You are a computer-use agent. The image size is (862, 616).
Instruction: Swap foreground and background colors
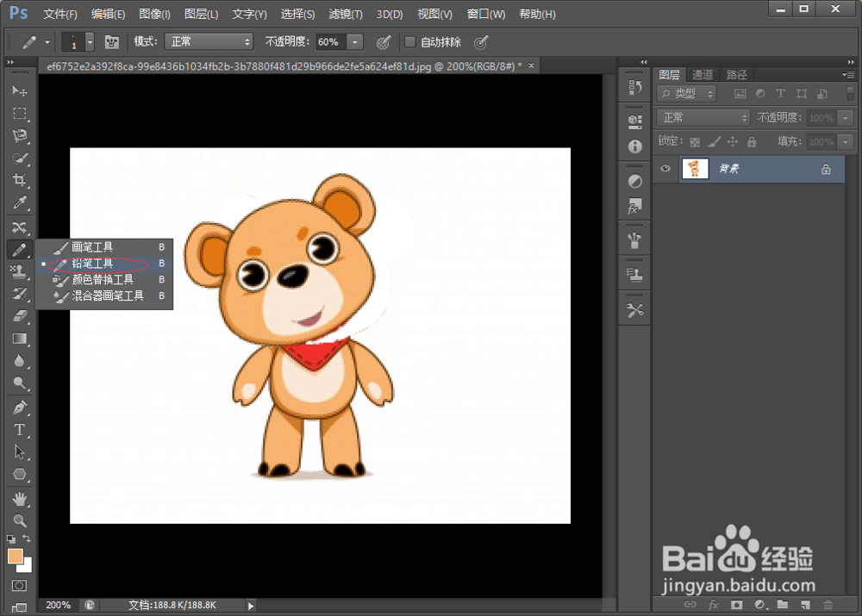click(27, 538)
